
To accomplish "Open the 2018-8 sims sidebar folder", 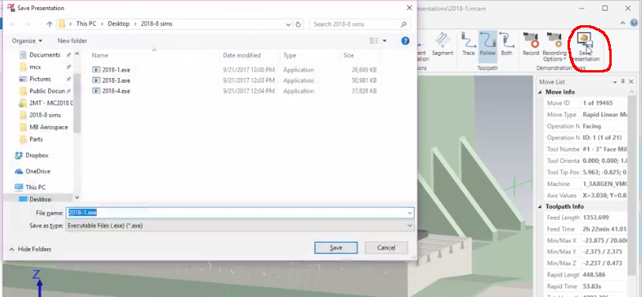I will (x=45, y=115).
